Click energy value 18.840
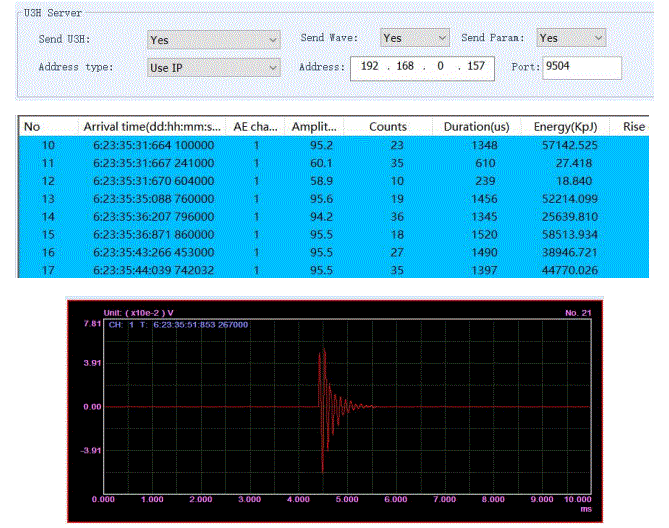This screenshot has height=528, width=669. pyautogui.click(x=574, y=181)
